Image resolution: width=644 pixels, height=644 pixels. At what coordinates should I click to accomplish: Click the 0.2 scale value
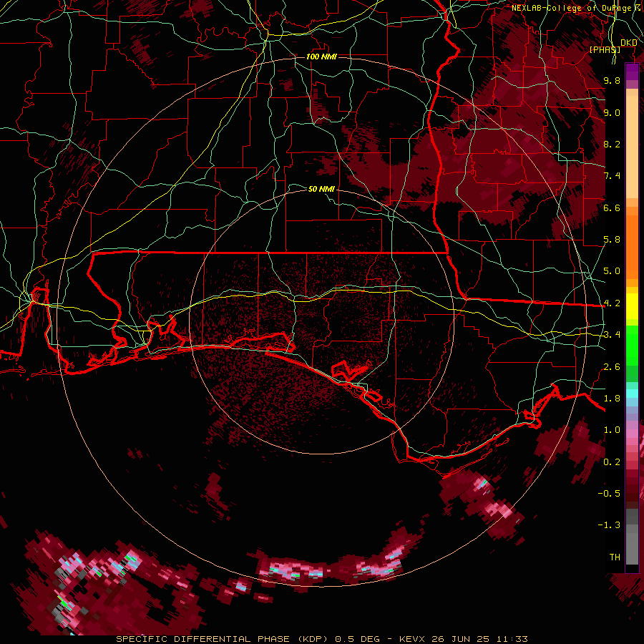(612, 462)
